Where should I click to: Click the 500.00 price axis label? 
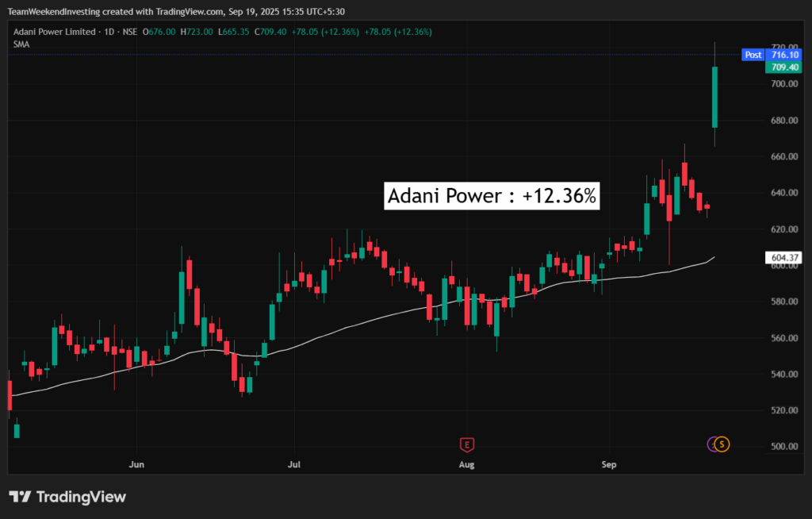[784, 447]
